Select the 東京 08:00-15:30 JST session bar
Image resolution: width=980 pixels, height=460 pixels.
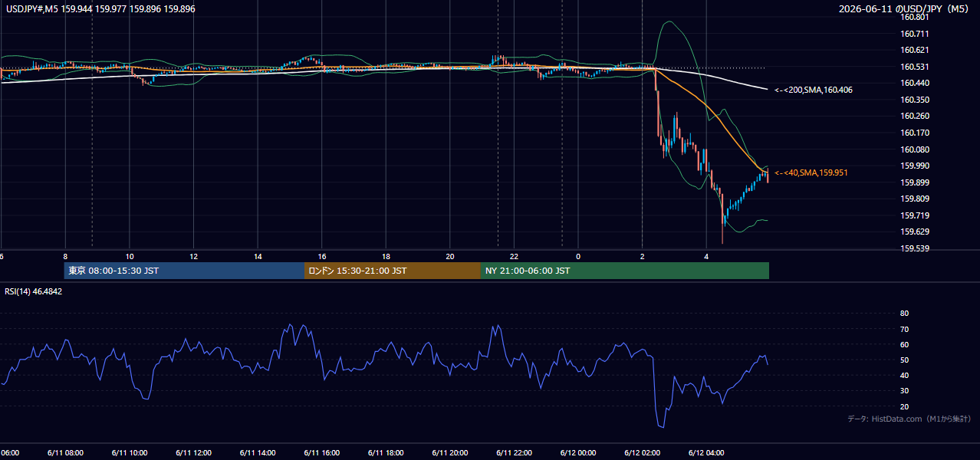point(184,271)
